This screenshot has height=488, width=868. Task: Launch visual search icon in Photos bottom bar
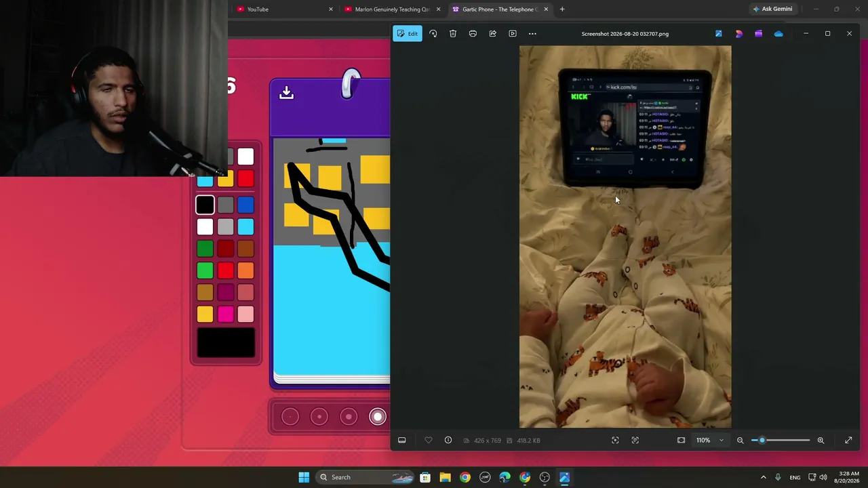(615, 441)
